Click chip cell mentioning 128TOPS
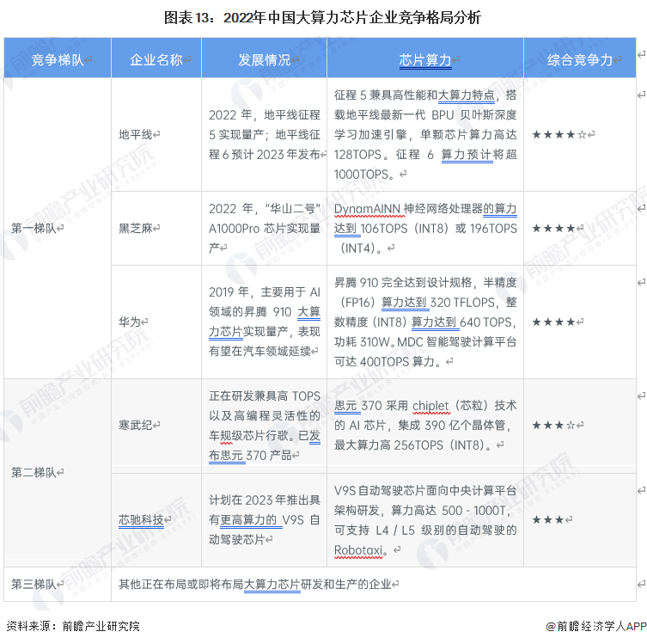 click(x=425, y=135)
